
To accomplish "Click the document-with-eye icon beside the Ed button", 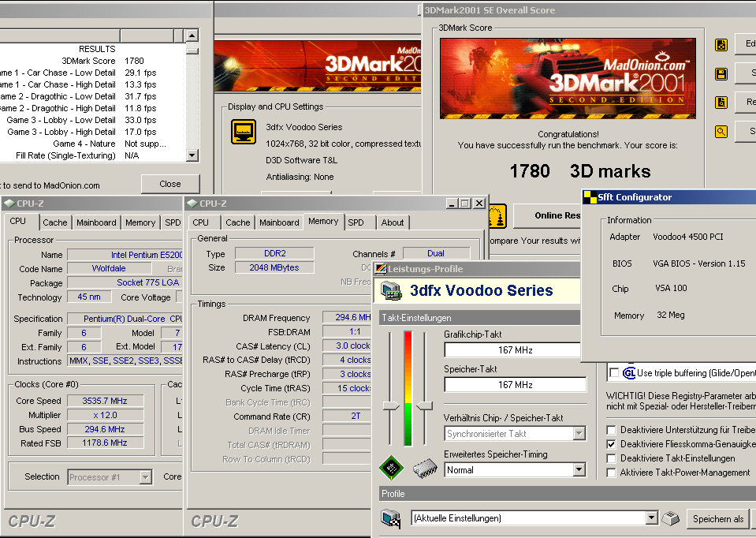I will point(721,45).
